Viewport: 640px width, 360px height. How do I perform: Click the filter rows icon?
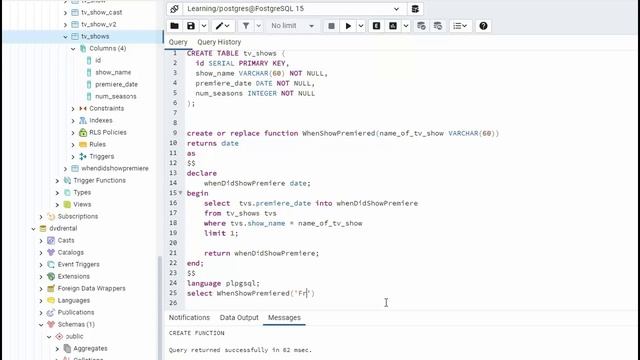[246, 26]
